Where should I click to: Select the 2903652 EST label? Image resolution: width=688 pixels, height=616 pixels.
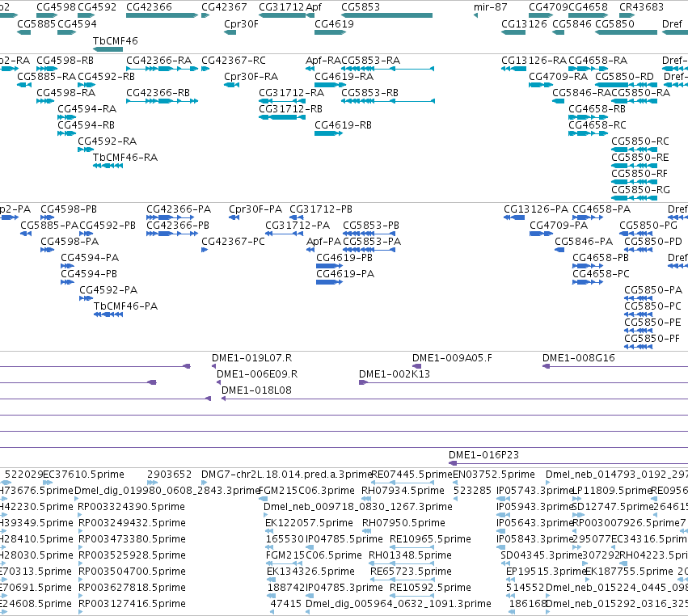click(x=169, y=475)
